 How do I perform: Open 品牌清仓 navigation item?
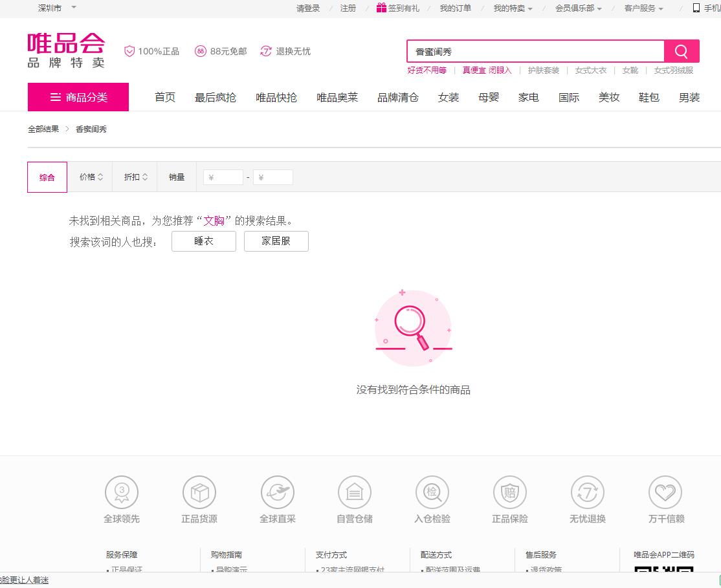(398, 98)
